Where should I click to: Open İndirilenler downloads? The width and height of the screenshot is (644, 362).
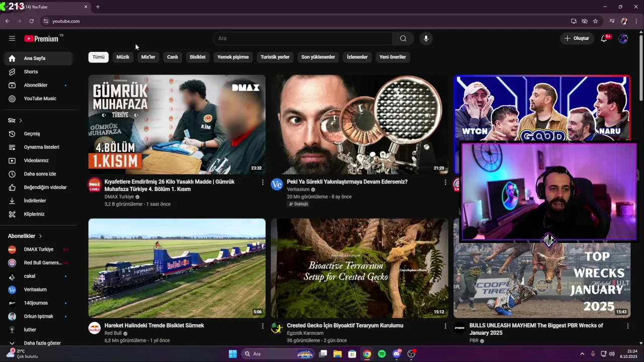(38, 201)
